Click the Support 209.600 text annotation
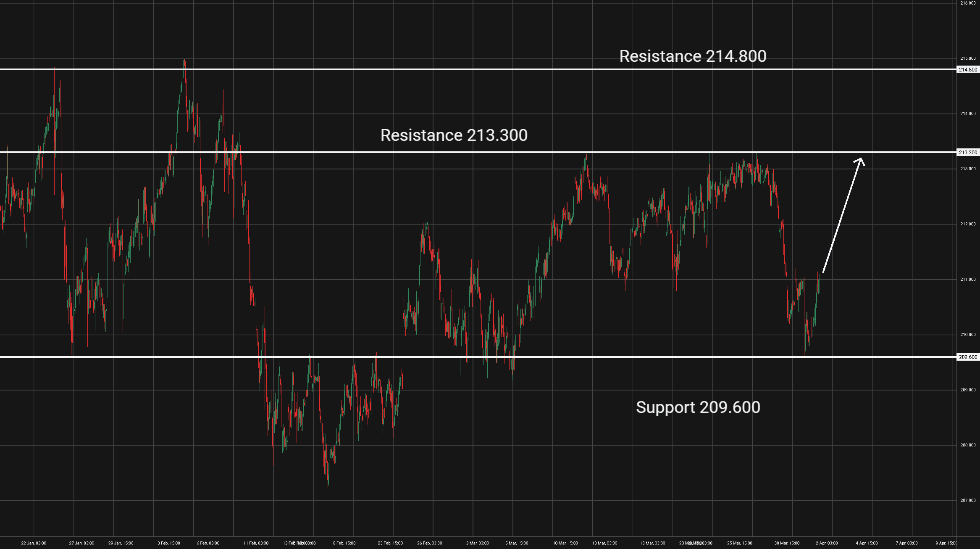 pos(698,407)
